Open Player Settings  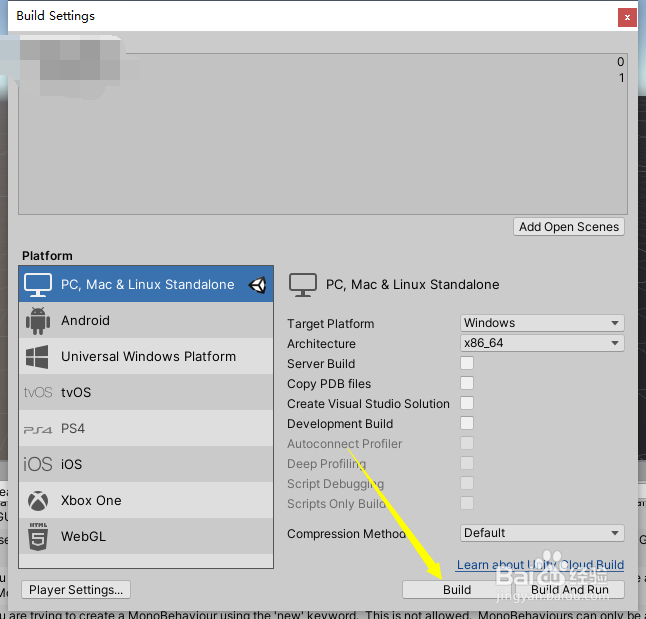(76, 590)
